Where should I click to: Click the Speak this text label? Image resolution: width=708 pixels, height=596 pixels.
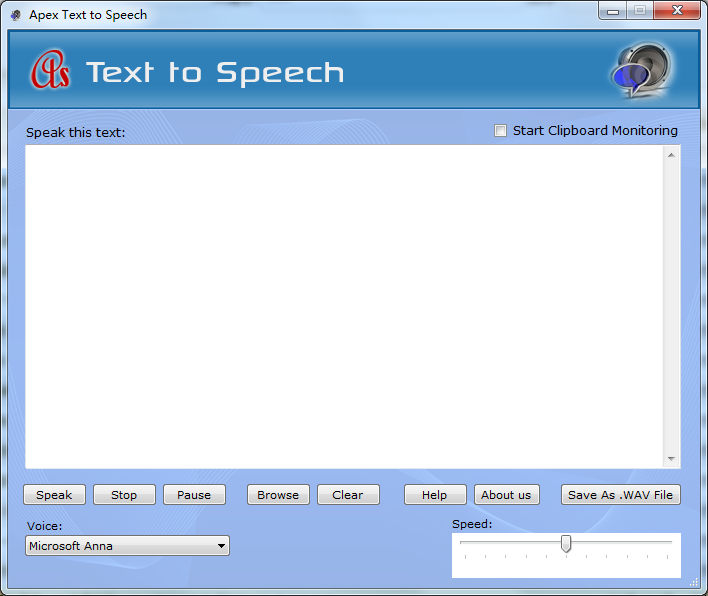[75, 132]
